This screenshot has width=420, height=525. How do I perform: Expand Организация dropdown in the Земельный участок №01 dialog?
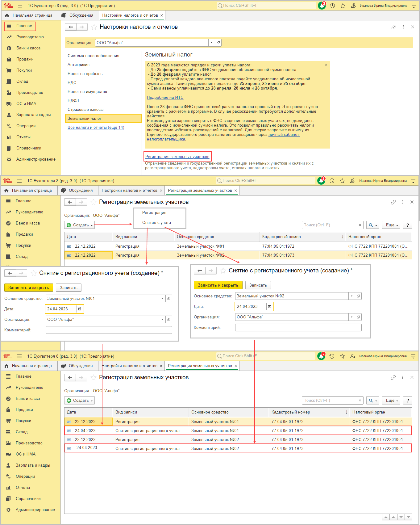162,320
